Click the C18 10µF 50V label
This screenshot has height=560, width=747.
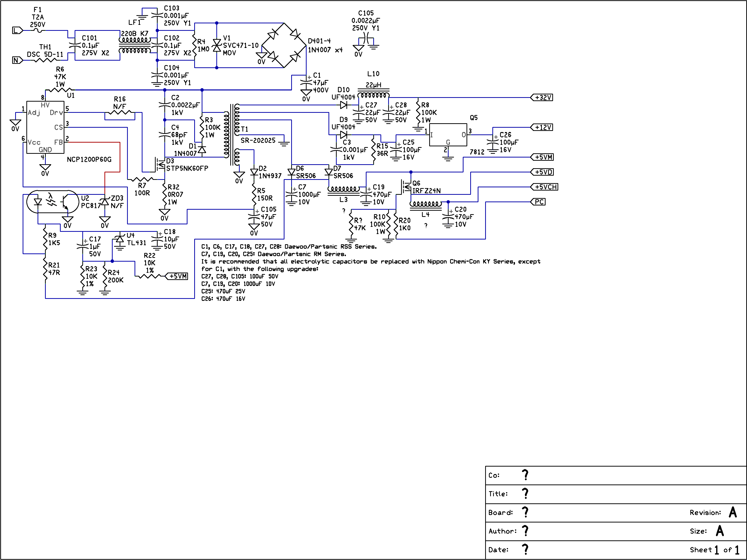171,239
